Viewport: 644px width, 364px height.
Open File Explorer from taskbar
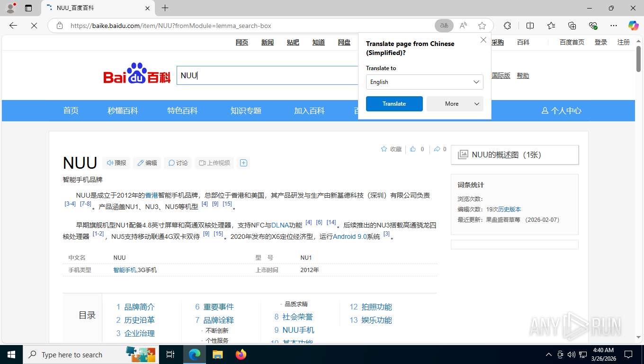217,355
